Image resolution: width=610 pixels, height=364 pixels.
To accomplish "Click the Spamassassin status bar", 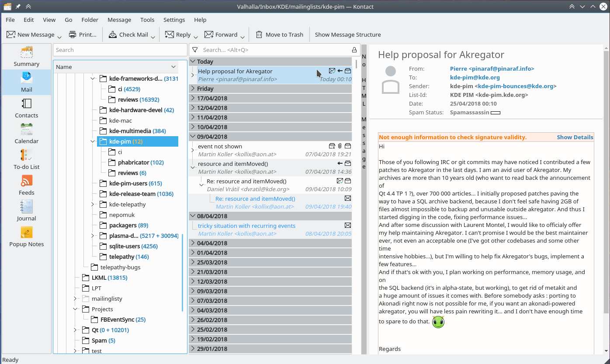I will tap(496, 113).
